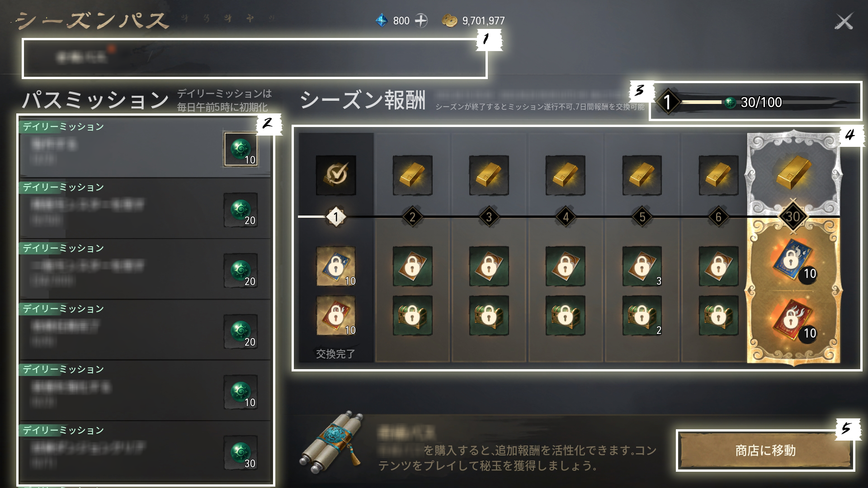
Task: Switch to the blurred pass tab at top
Action: (x=82, y=57)
